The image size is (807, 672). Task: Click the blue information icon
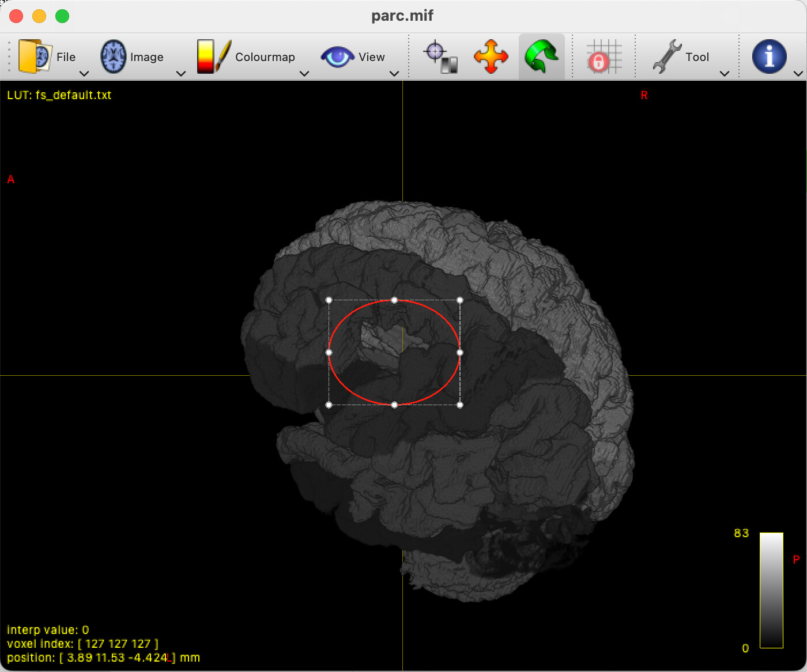tap(770, 56)
